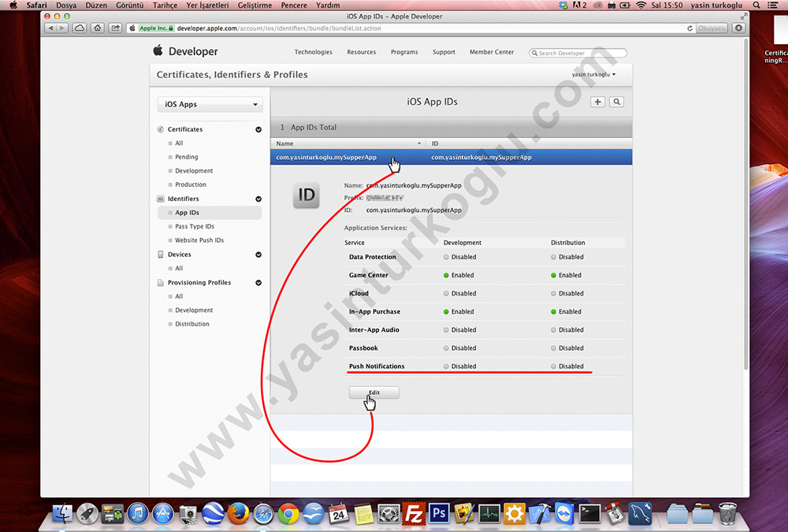Open Launchpad from the dock
This screenshot has height=532, width=788.
[x=87, y=514]
